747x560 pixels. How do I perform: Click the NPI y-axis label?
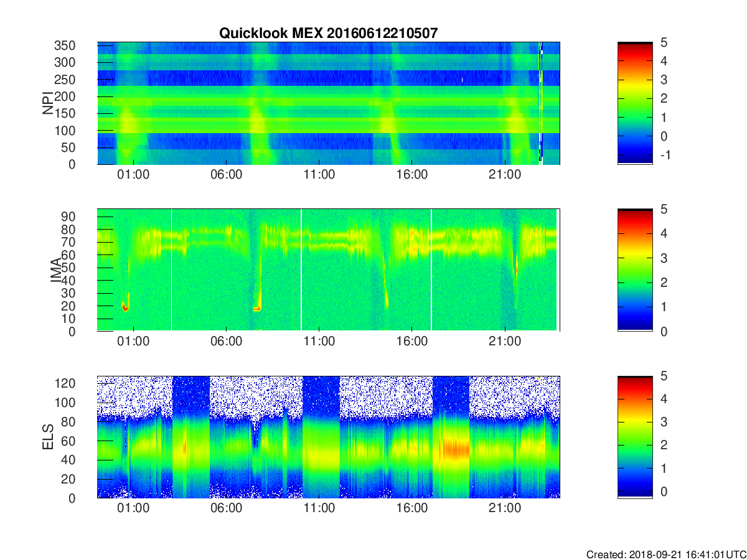click(47, 103)
